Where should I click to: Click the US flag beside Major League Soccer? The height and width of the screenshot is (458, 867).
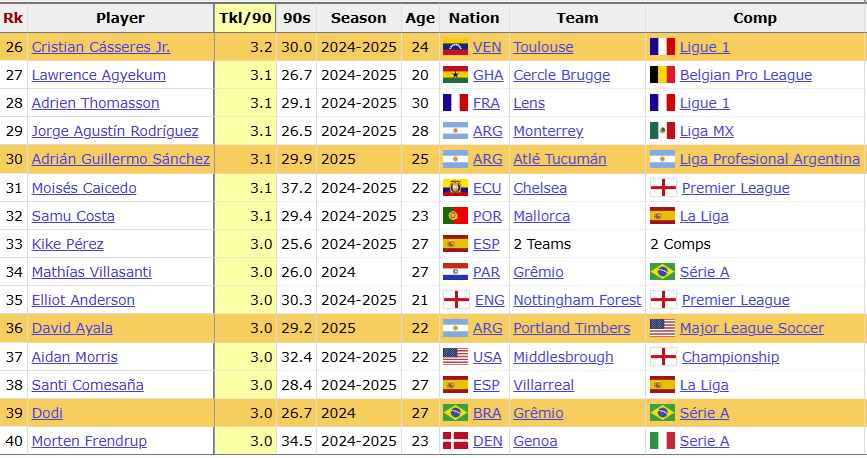point(662,328)
